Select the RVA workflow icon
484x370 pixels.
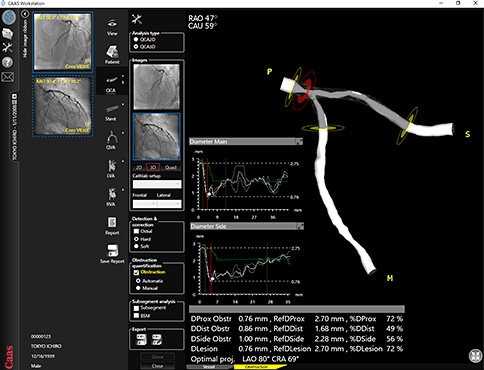coord(111,197)
